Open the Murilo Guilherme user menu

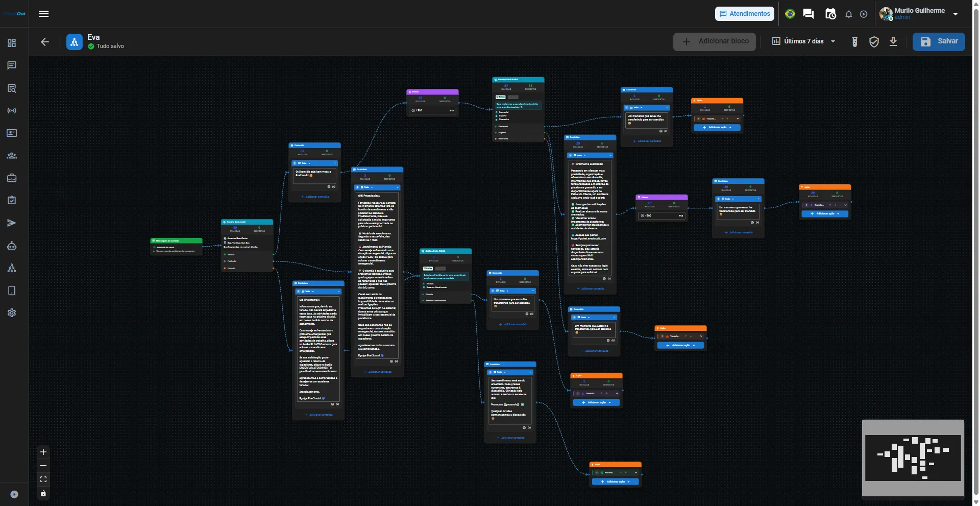[919, 14]
